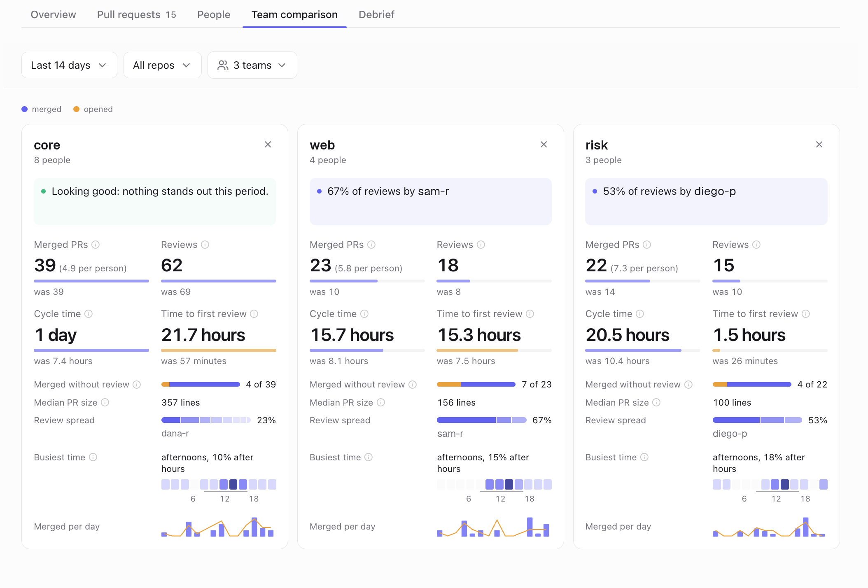
Task: Click info icon for risk Busiest time
Action: pos(644,457)
